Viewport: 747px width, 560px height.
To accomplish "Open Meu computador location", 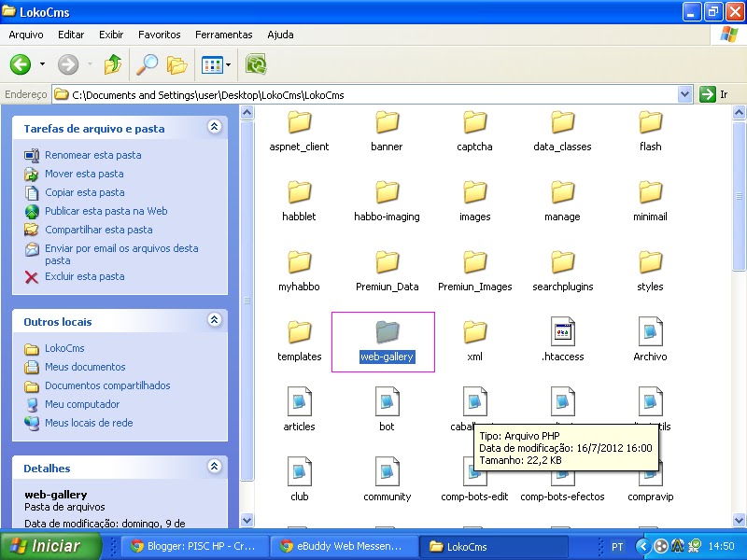I will [82, 403].
